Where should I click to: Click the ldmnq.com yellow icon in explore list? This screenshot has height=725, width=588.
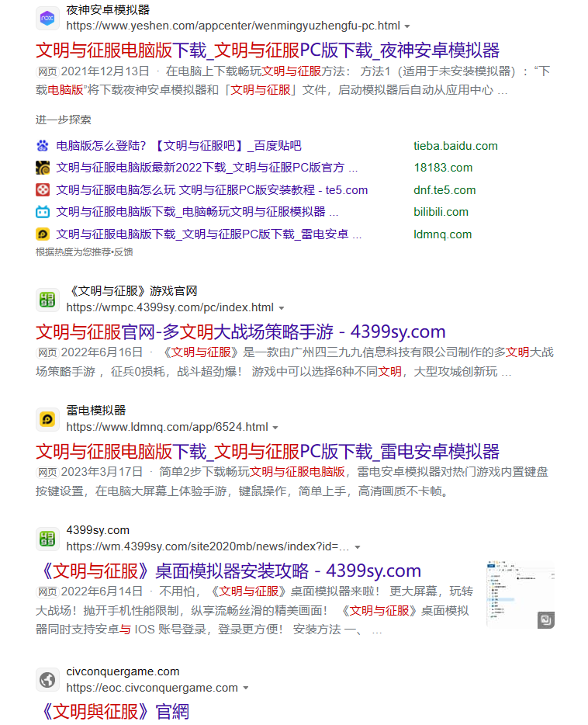(x=43, y=234)
